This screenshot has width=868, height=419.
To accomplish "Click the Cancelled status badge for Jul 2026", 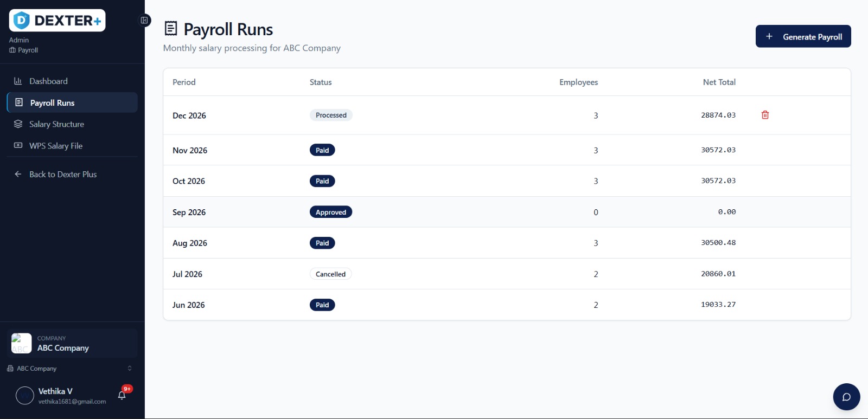I will pyautogui.click(x=330, y=274).
